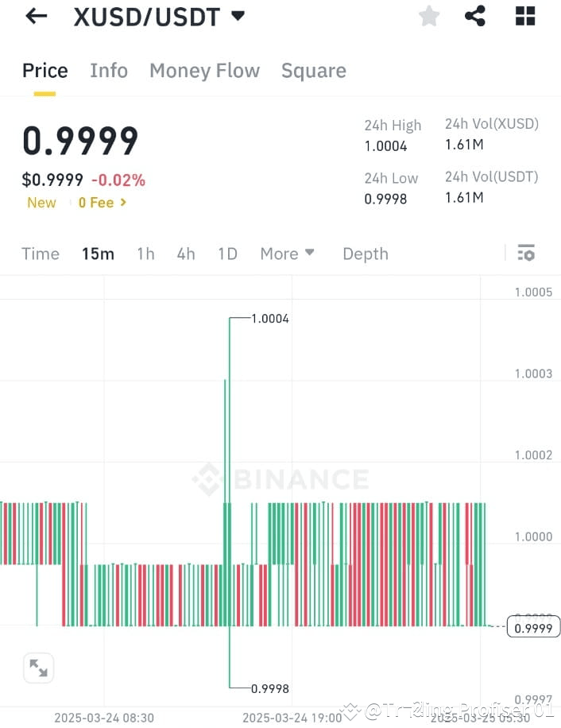Share the XUSD/USDT chart

coord(475,16)
